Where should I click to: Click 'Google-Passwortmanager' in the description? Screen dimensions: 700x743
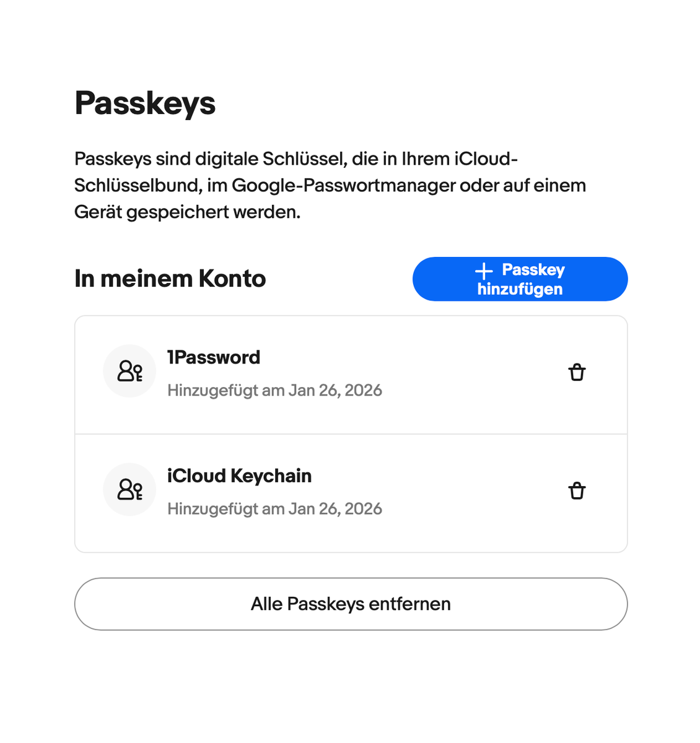point(344,185)
